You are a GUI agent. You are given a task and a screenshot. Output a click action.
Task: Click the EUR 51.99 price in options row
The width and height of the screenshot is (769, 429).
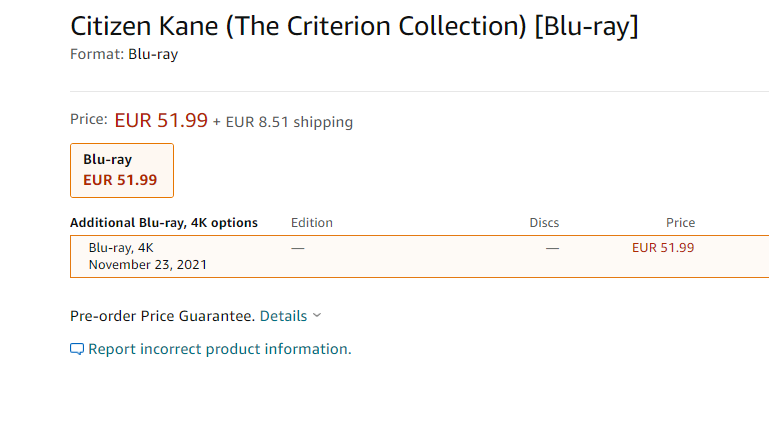pyautogui.click(x=663, y=248)
